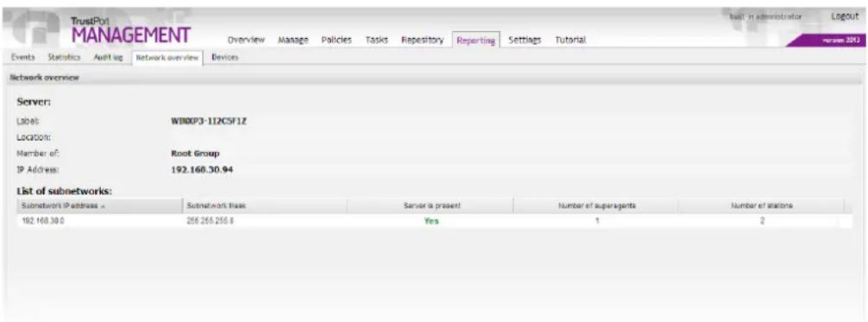
Task: Click the built-in administrator user label
Action: click(x=765, y=17)
